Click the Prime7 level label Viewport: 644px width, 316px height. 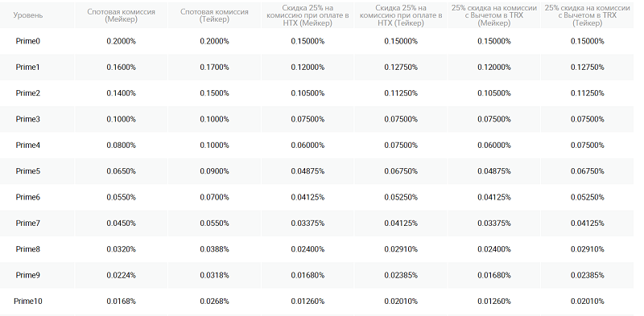[28, 224]
